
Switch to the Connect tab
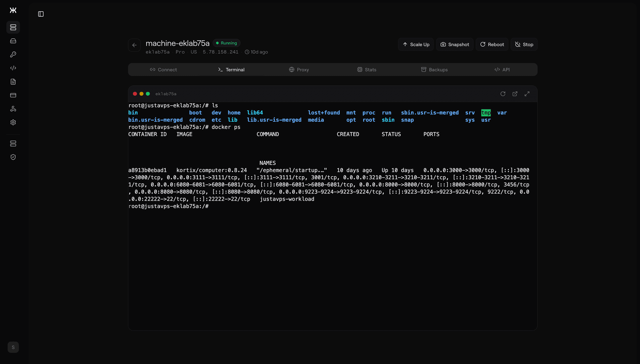click(163, 70)
